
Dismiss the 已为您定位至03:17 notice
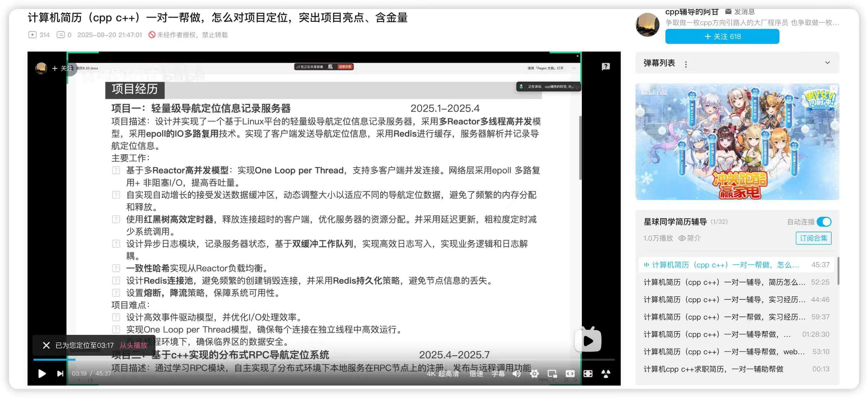coord(46,345)
